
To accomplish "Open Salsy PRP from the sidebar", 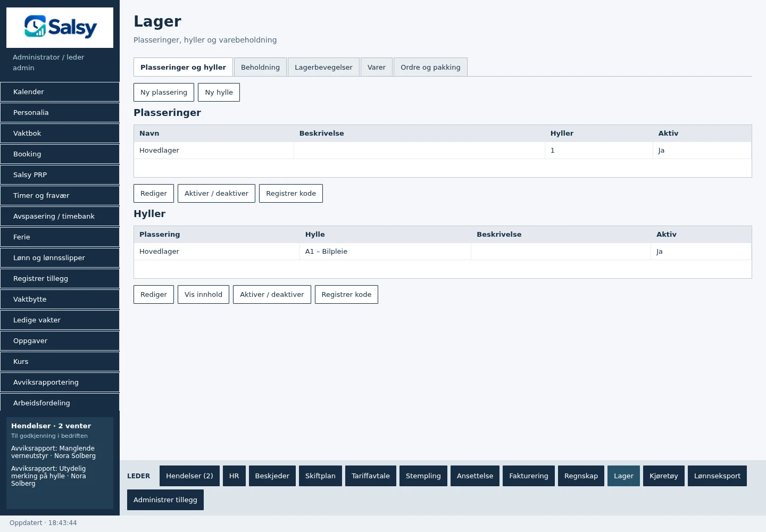I will 60,174.
